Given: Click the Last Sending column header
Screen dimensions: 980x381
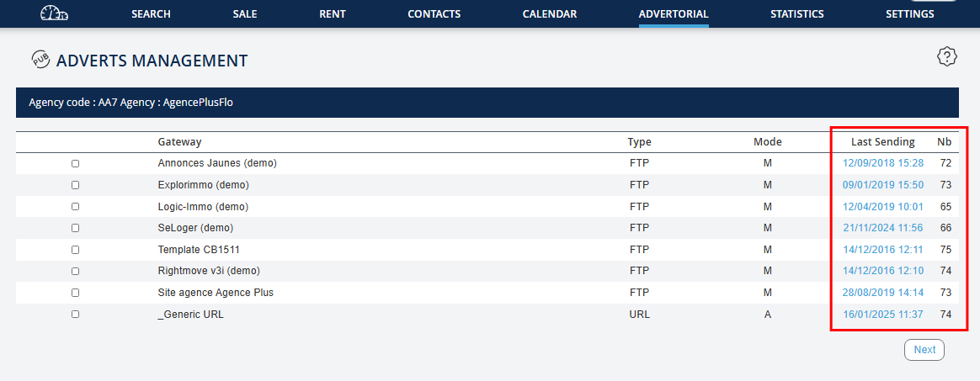Looking at the screenshot, I should 882,142.
